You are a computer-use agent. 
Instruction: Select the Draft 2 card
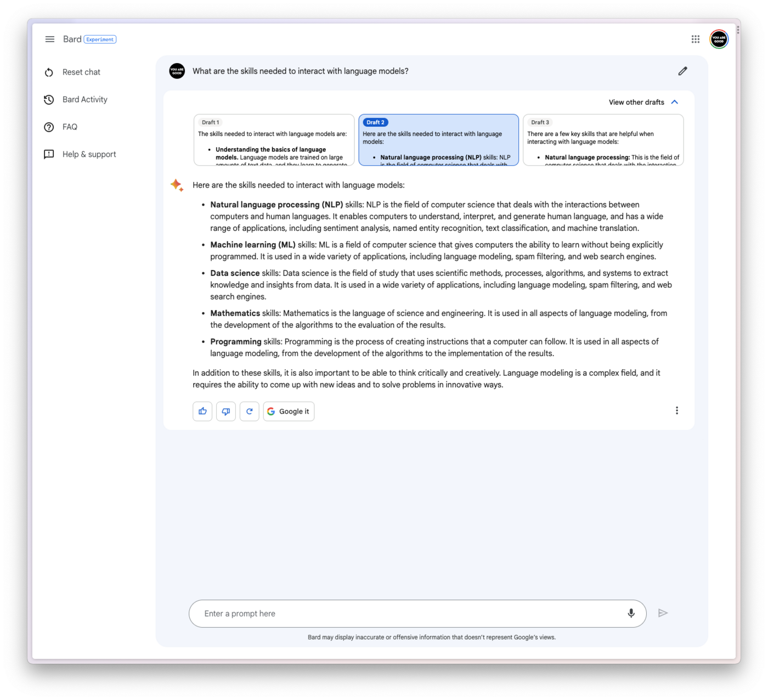438,140
